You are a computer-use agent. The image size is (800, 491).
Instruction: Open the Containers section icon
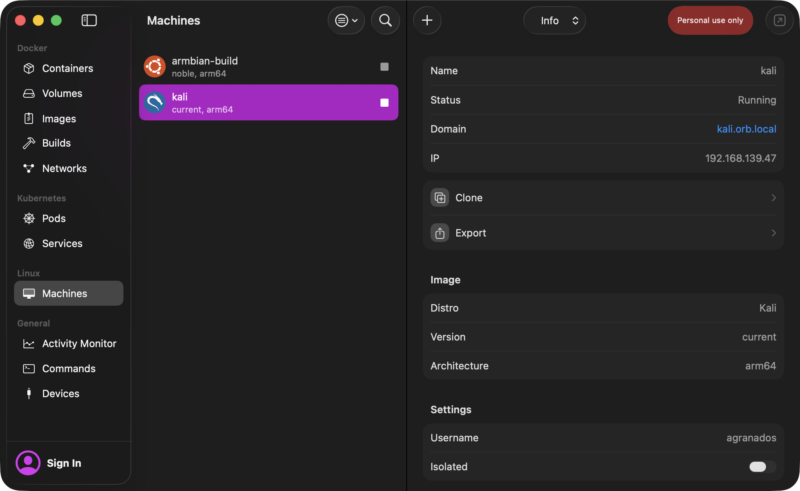(x=29, y=68)
